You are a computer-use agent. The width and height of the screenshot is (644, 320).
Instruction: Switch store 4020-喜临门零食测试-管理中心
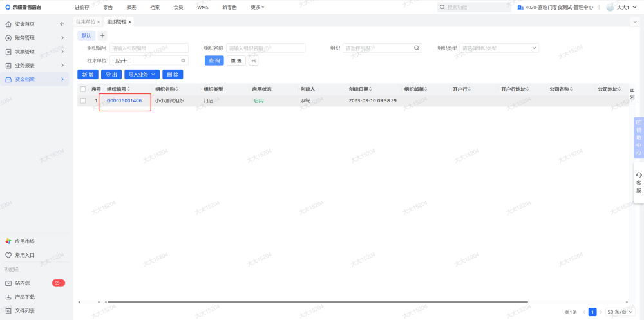pos(555,7)
